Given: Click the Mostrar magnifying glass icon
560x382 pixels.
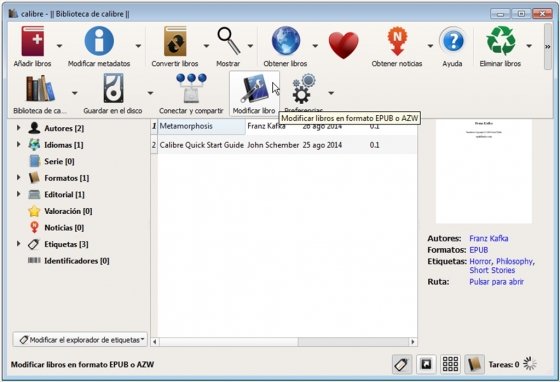Looking at the screenshot, I should [229, 41].
